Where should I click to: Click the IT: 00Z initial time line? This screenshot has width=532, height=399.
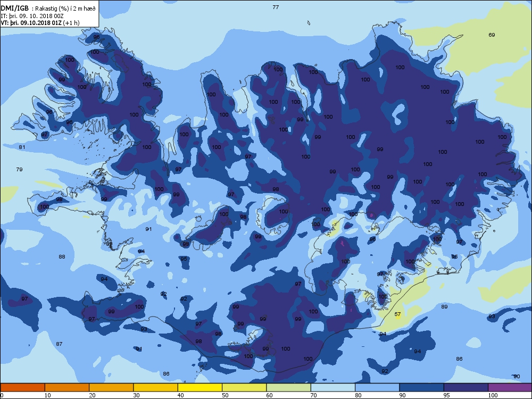tap(32, 16)
